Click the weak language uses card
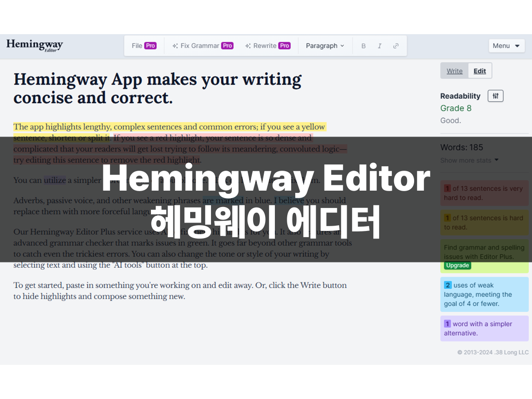Image resolution: width=532 pixels, height=399 pixels. coord(485,294)
